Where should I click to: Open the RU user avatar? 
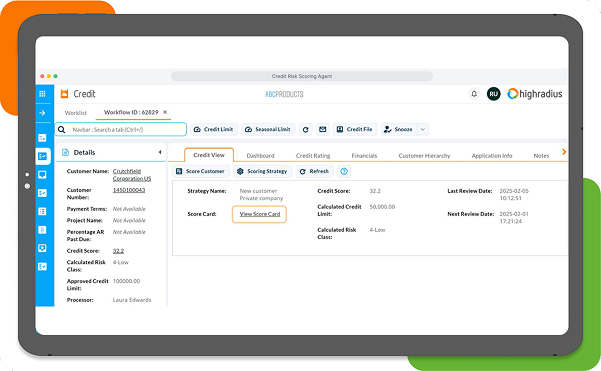click(494, 94)
